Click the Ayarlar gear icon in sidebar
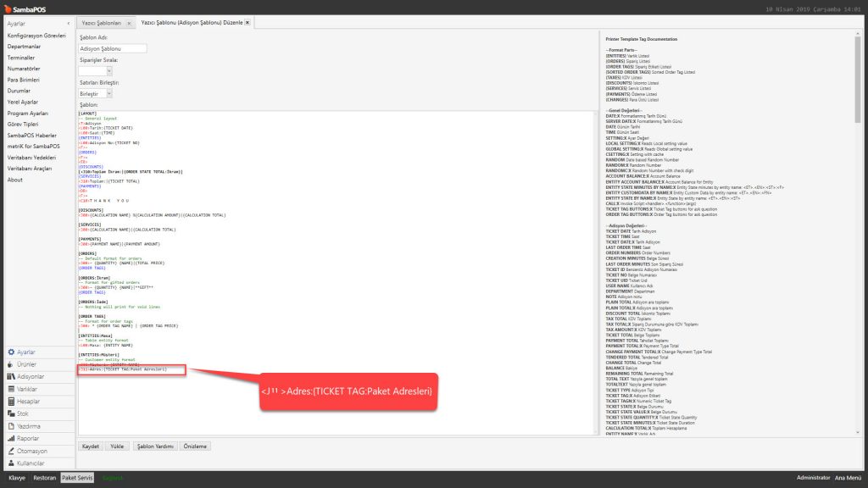 point(12,352)
